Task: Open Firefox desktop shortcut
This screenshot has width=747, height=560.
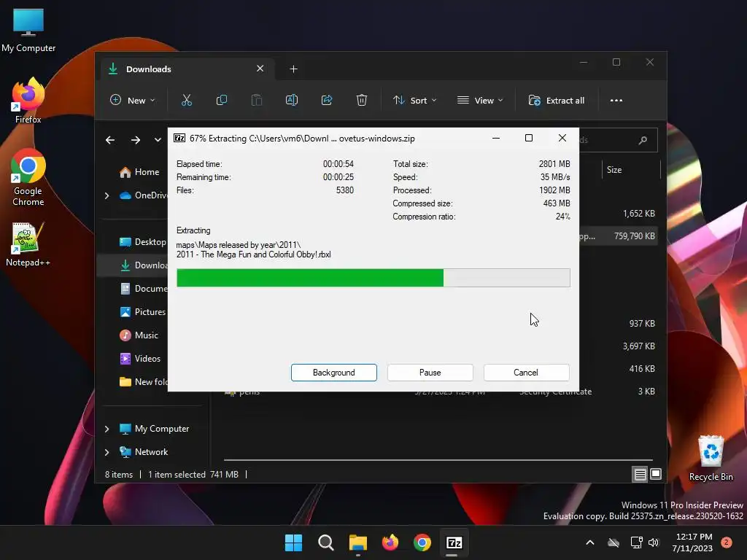Action: [28, 101]
